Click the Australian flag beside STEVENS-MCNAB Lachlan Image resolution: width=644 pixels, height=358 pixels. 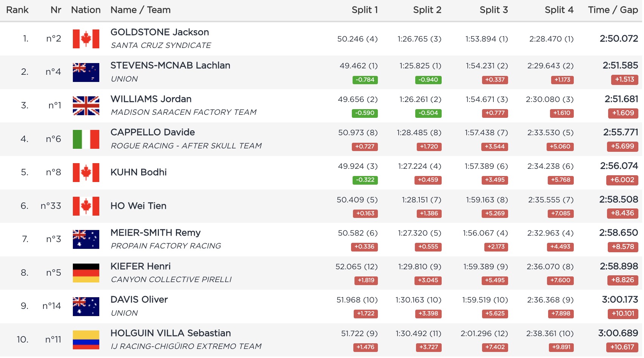pos(86,72)
